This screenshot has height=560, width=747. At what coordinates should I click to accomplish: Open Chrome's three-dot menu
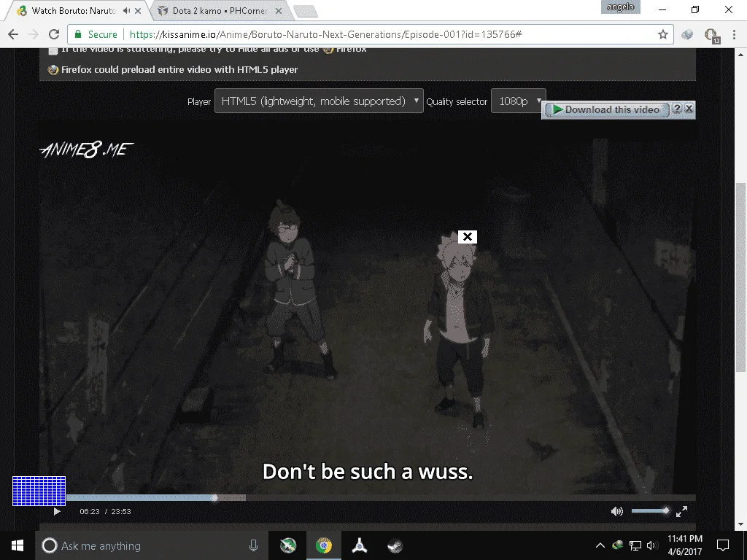[734, 34]
